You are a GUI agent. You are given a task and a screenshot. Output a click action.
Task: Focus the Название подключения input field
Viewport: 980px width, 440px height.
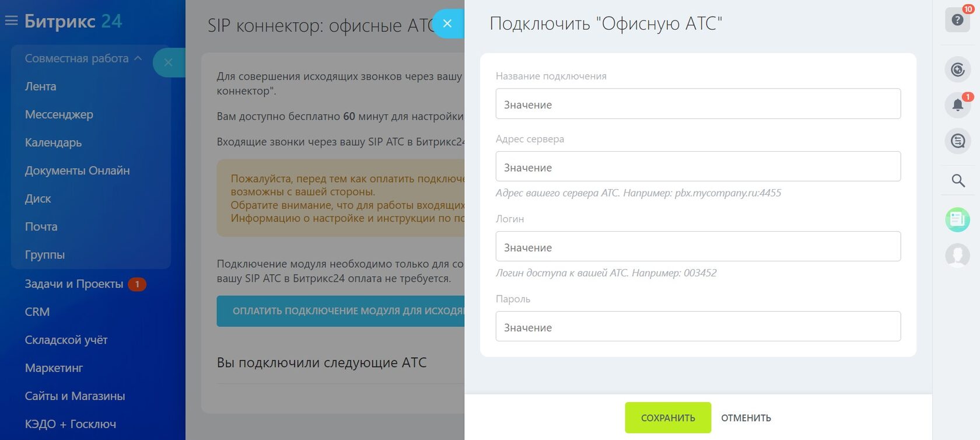coord(698,104)
